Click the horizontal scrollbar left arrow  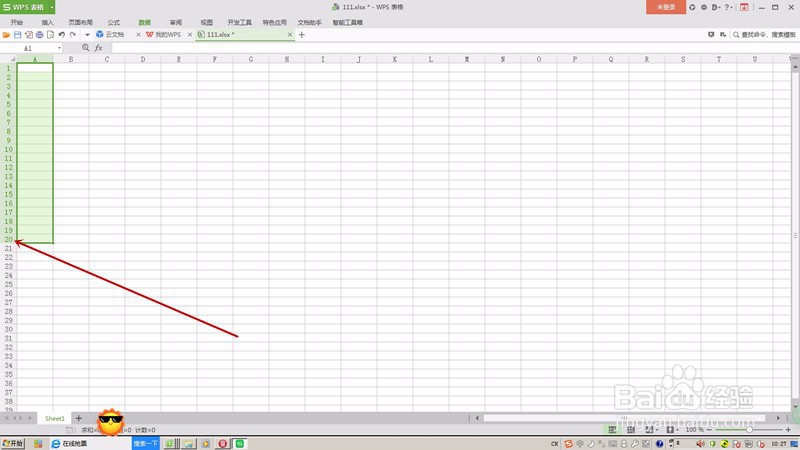(x=477, y=418)
